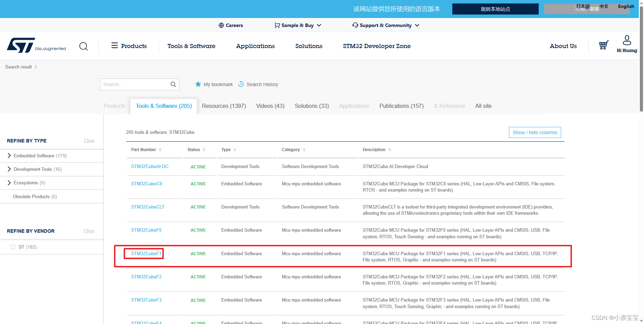Screen dimensions: 644x324
Task: Click the disabled X-Reference tab
Action: click(x=449, y=106)
